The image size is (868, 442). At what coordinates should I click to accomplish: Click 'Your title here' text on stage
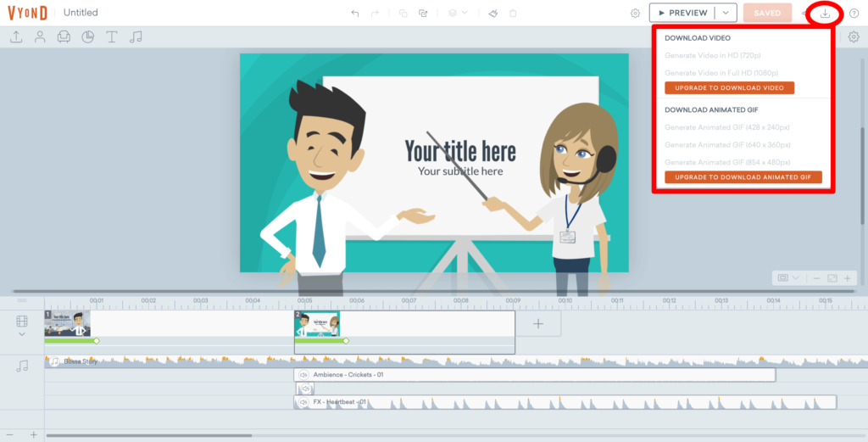pos(460,151)
